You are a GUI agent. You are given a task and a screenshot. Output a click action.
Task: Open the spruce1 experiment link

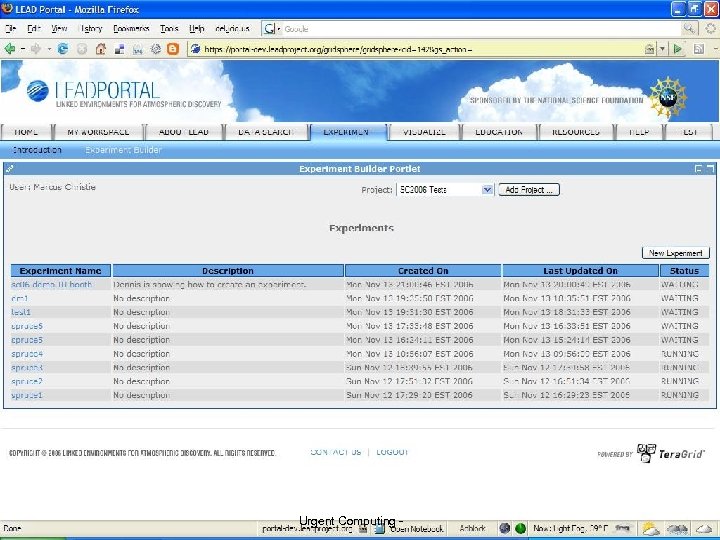(27, 395)
